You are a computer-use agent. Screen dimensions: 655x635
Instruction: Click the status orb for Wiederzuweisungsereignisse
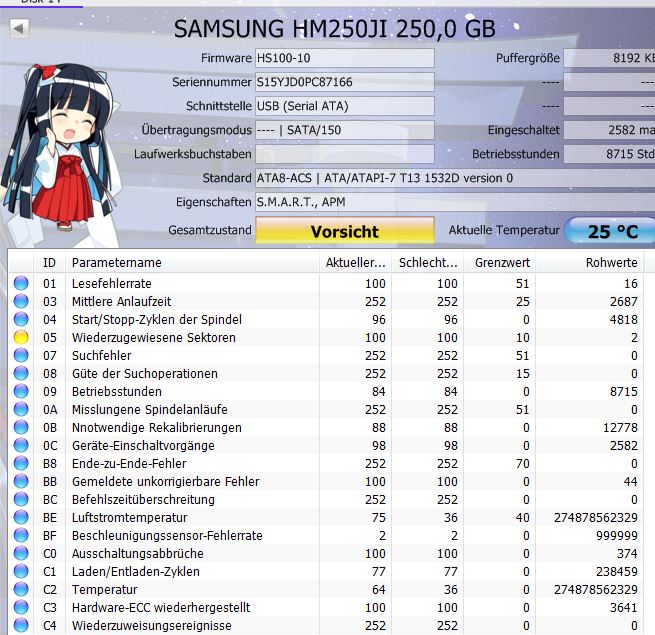pos(21,625)
